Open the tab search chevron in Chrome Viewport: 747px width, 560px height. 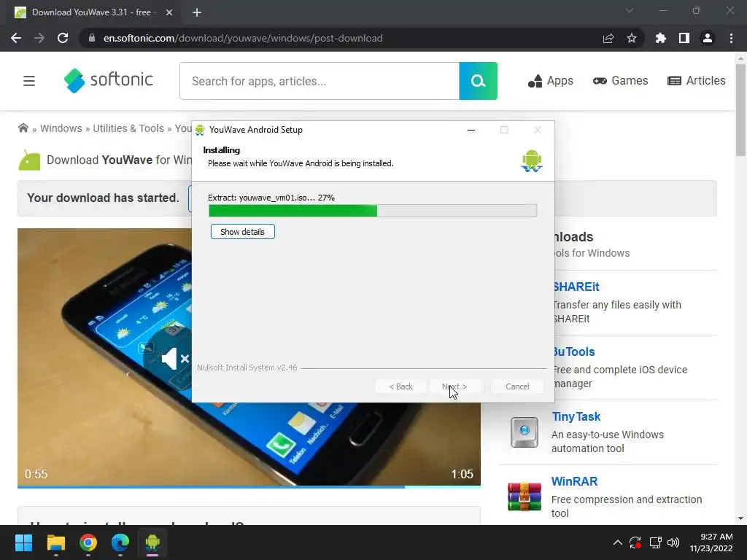pyautogui.click(x=630, y=10)
